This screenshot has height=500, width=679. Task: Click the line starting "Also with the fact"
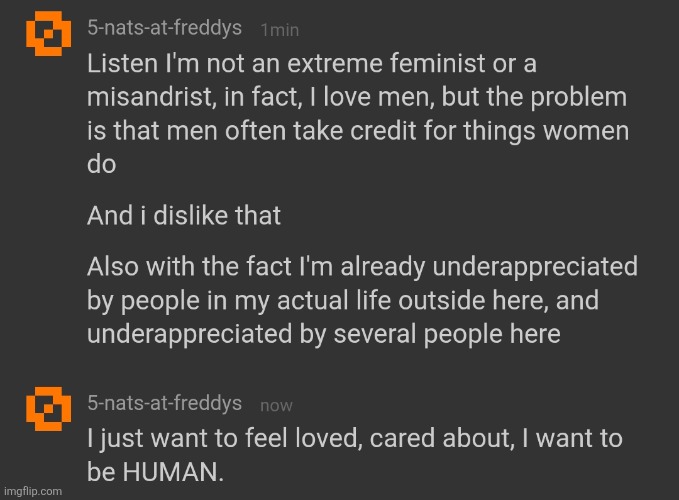click(362, 267)
